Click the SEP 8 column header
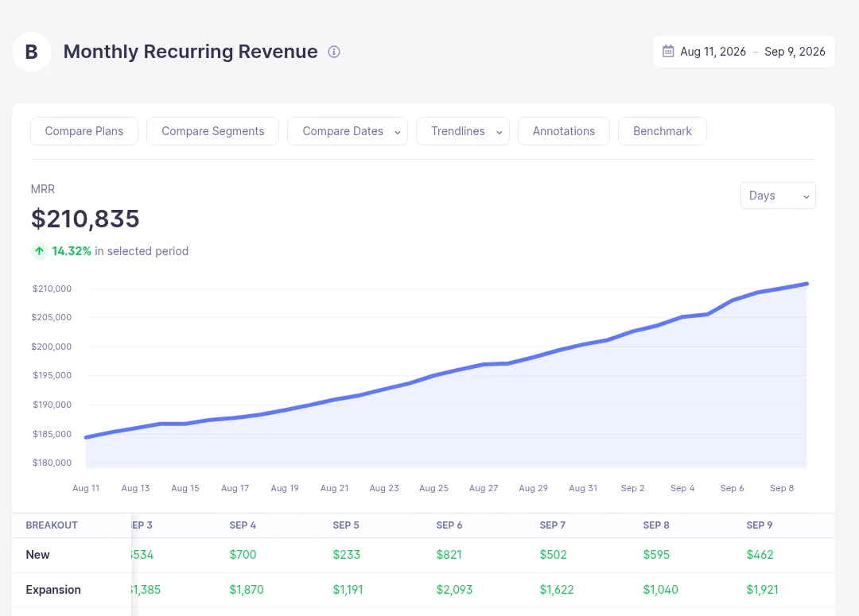 tap(656, 525)
